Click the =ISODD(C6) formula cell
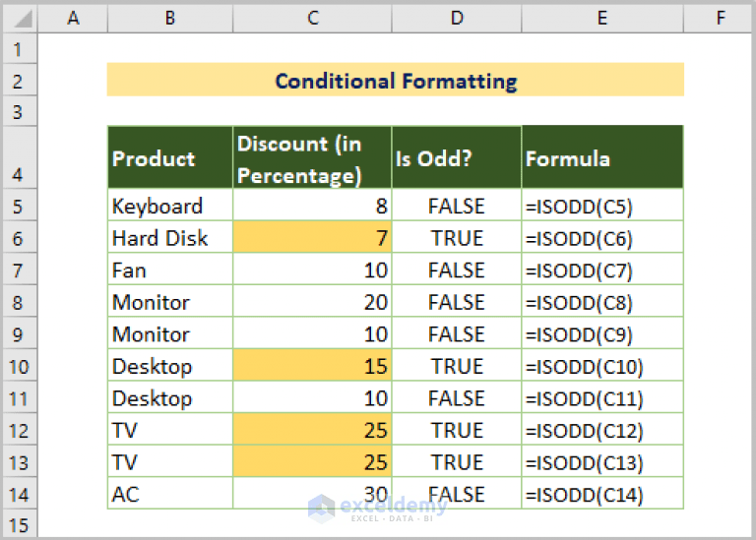 (x=602, y=237)
